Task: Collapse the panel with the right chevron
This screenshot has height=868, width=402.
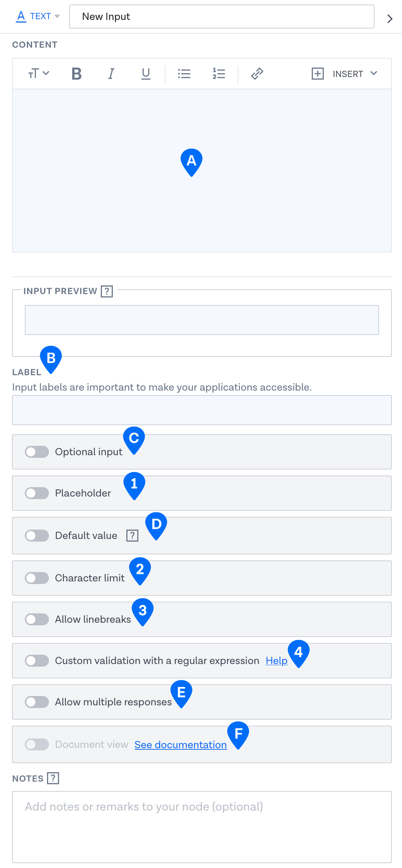Action: (x=390, y=18)
